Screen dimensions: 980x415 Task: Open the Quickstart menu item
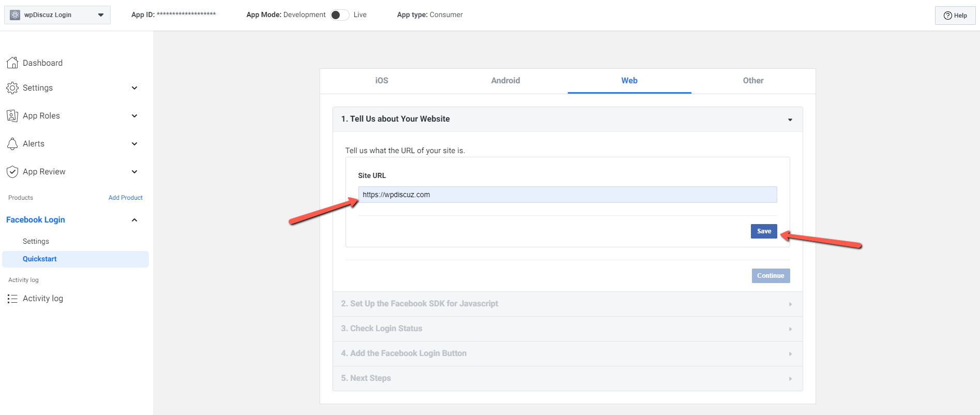(76, 259)
